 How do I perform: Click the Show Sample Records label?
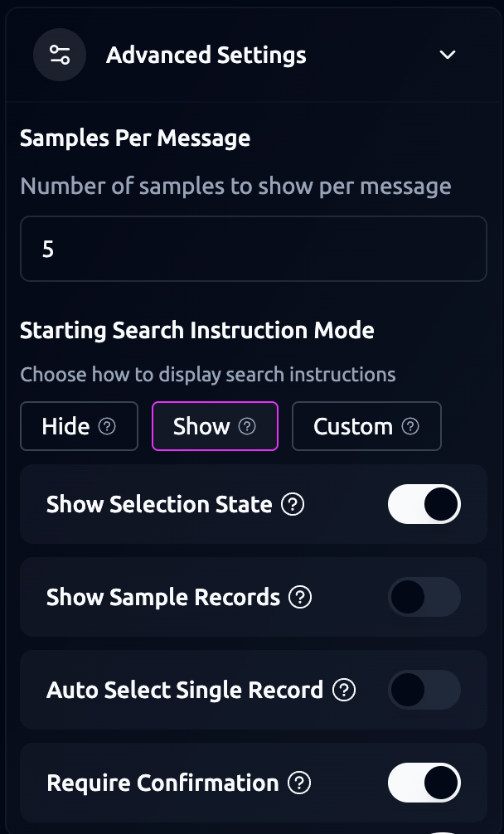163,597
